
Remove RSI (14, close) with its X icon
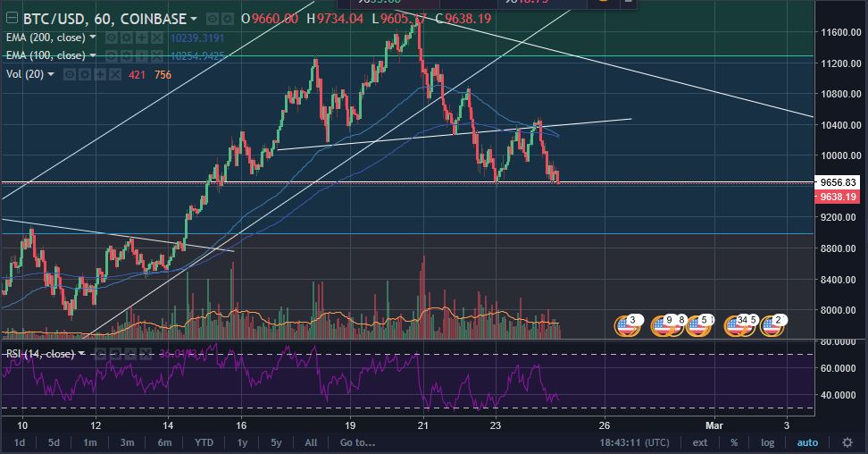tap(146, 354)
